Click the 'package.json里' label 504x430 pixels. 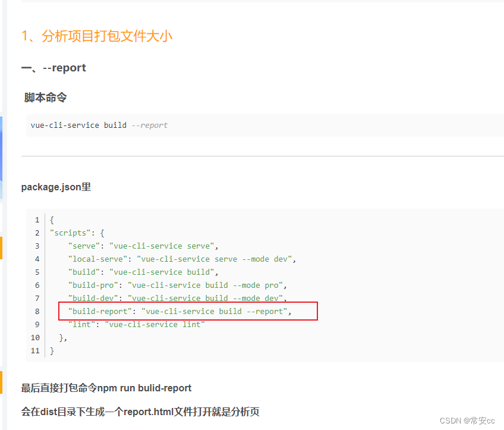pyautogui.click(x=56, y=187)
